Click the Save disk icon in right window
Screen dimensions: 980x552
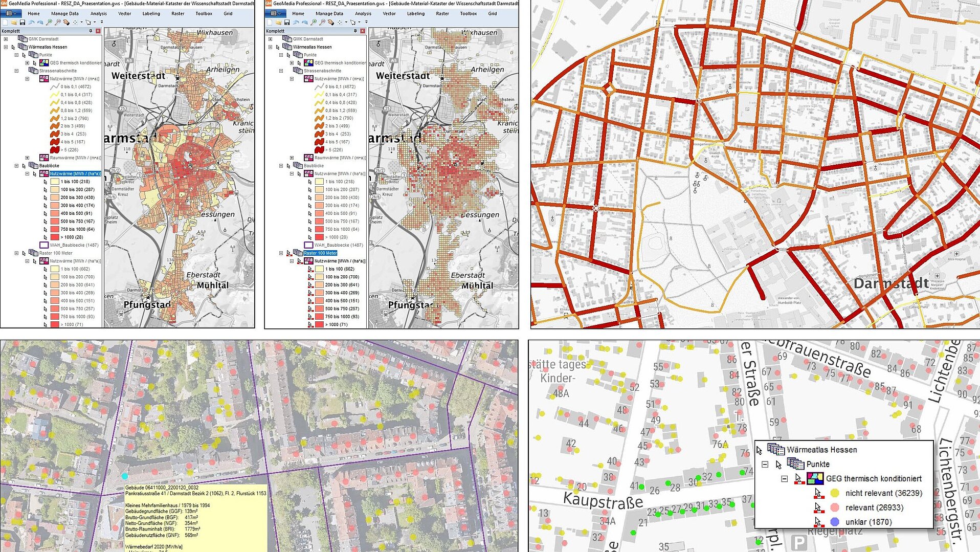(x=287, y=23)
